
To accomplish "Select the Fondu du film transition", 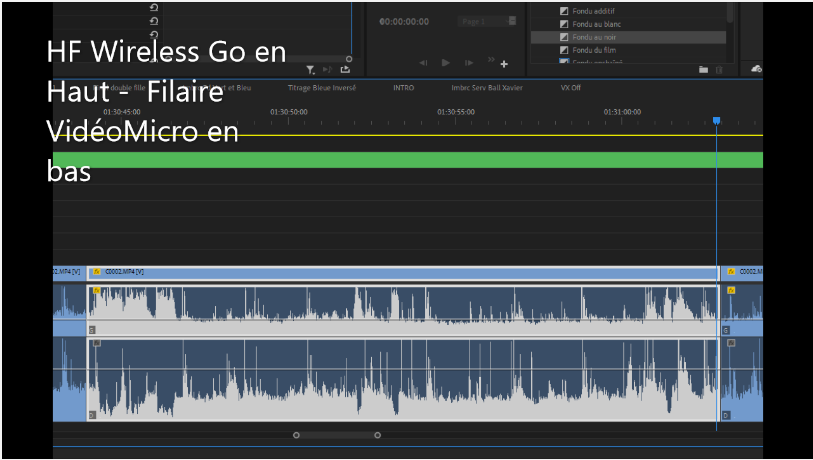I will point(594,50).
